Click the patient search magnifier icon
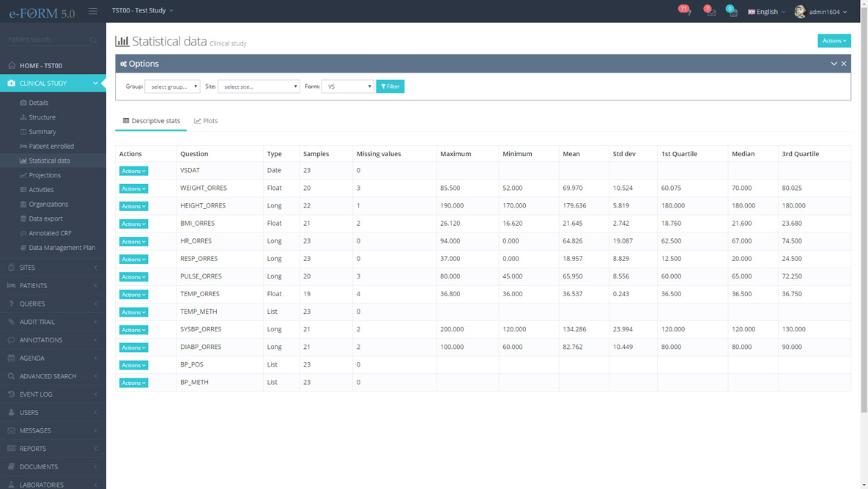Screen dimensions: 868x489 tap(93, 40)
